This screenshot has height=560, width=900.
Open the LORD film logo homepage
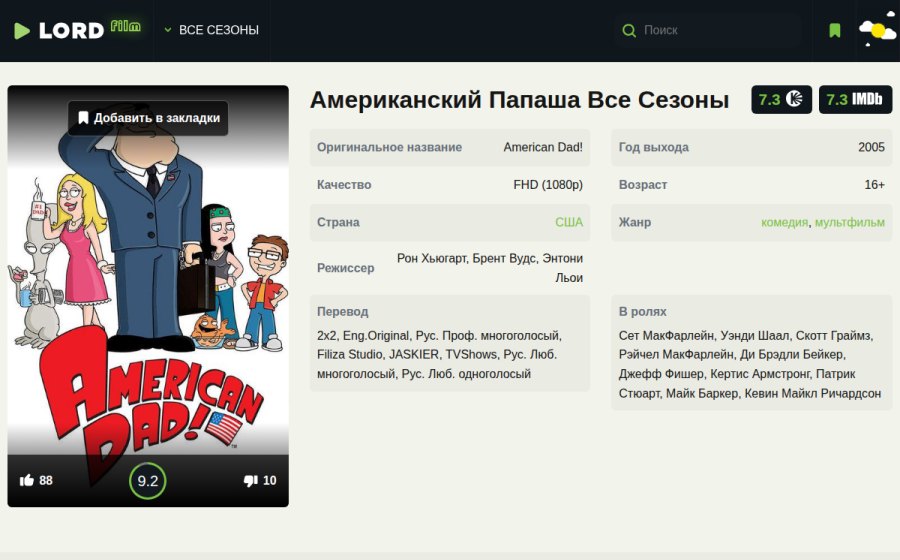click(x=77, y=30)
